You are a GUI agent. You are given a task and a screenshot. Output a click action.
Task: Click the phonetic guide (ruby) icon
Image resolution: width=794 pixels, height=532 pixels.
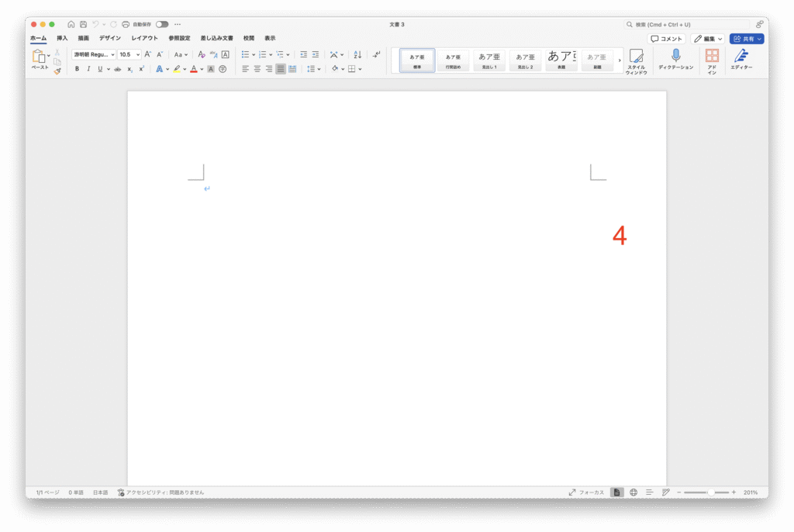tap(214, 54)
